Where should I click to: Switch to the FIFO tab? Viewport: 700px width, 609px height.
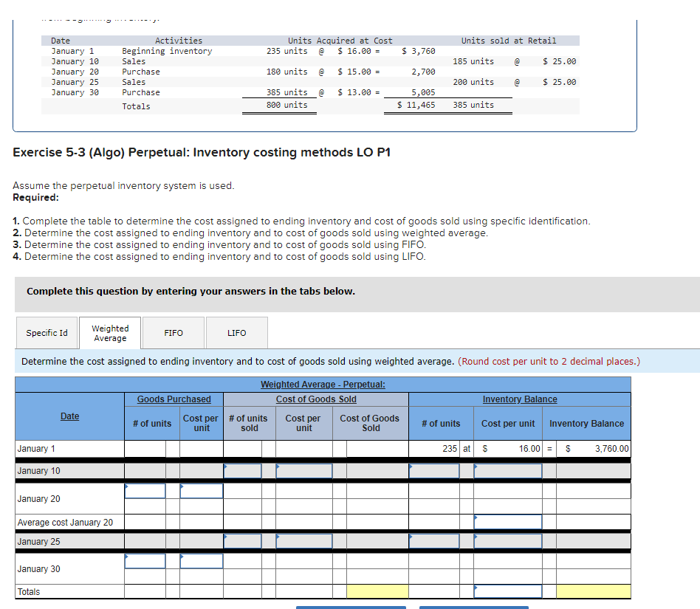pos(173,333)
